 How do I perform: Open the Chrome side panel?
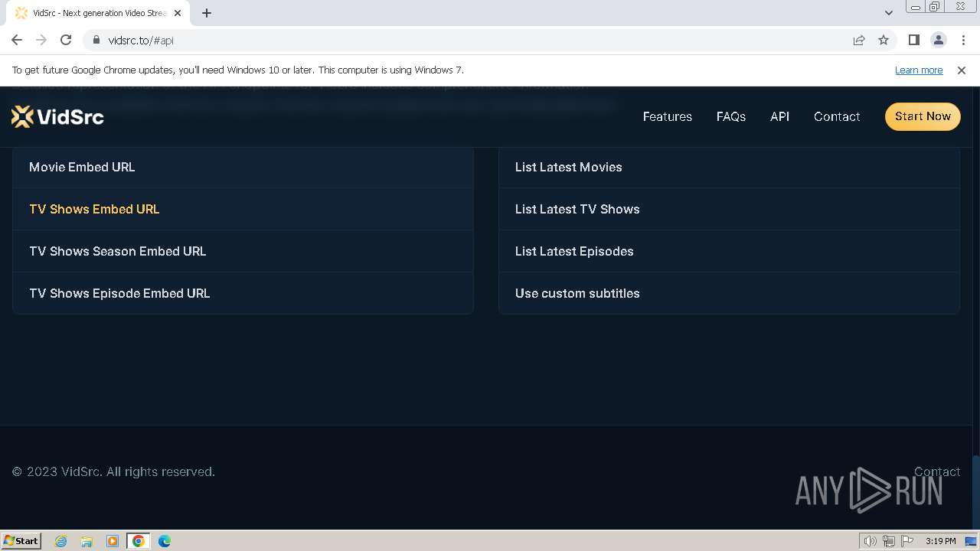tap(913, 40)
